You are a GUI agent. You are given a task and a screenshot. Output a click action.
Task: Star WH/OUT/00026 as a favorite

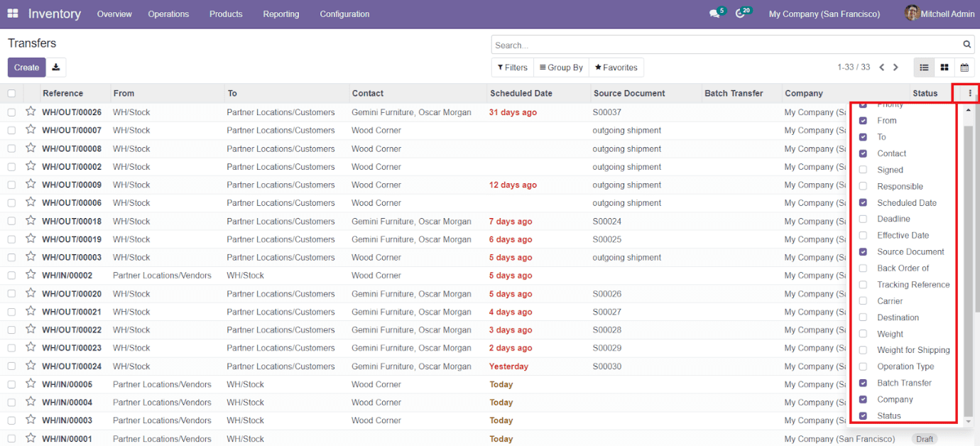[x=31, y=111]
